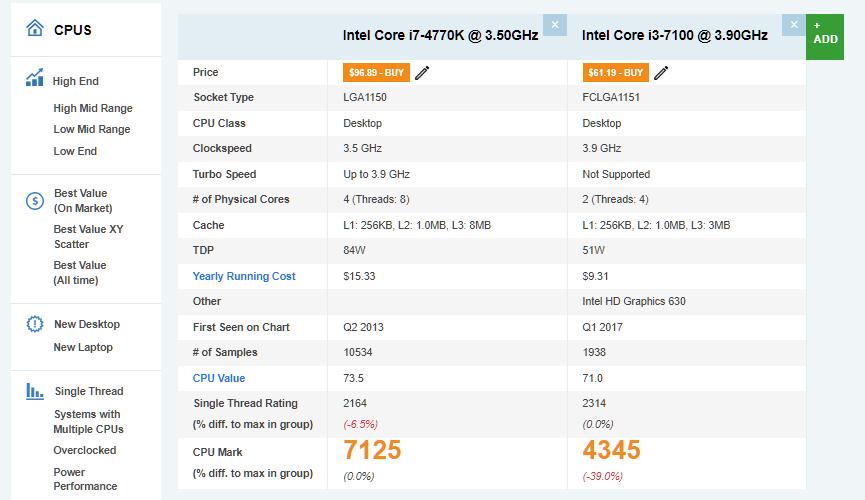Select Overclocked in the sidebar
The width and height of the screenshot is (865, 500).
tap(85, 450)
